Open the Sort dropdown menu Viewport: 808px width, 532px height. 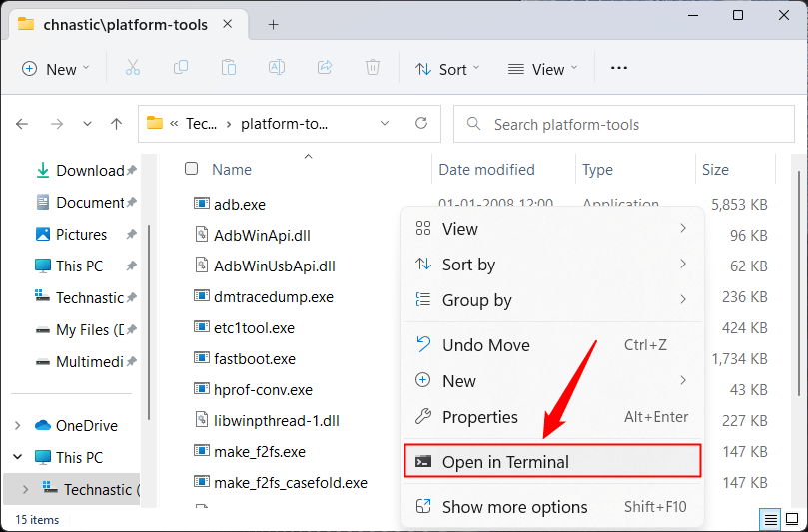[447, 69]
